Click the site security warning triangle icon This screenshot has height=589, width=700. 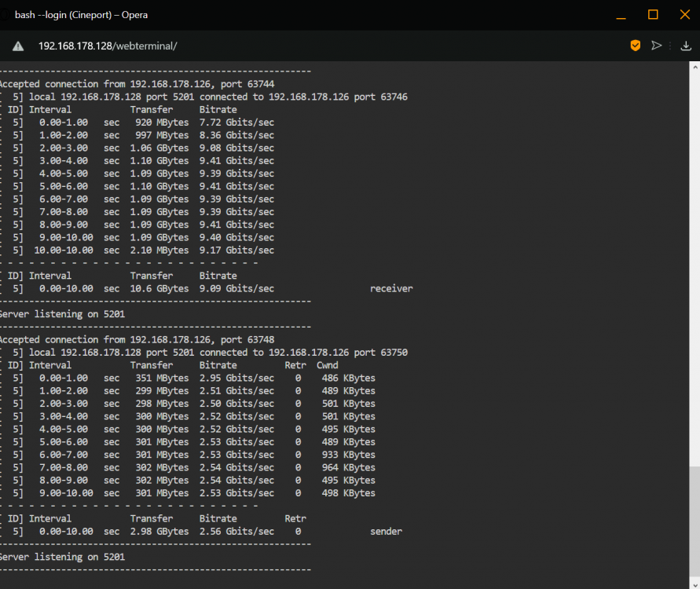[18, 46]
